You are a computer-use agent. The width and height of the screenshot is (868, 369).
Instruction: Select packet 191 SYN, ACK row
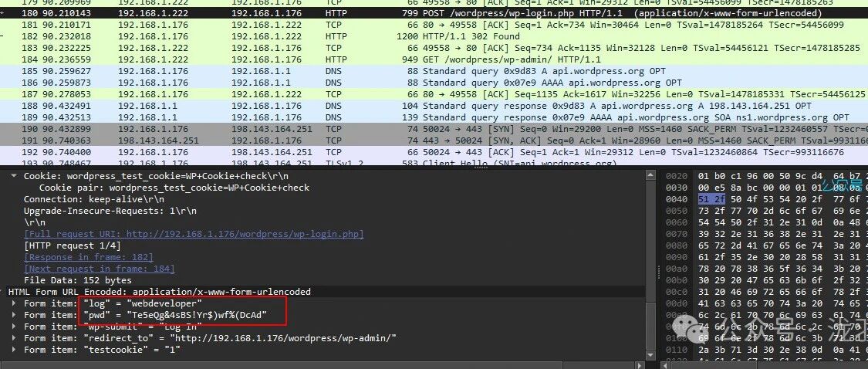click(434, 140)
